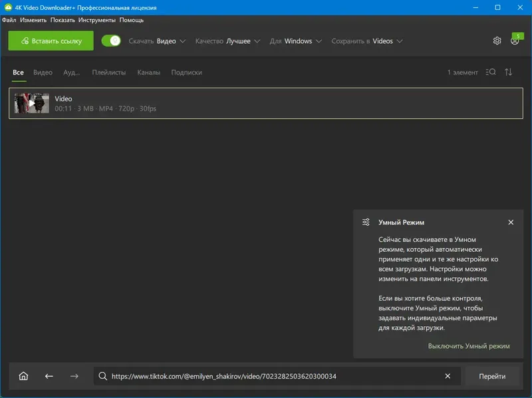
Task: Click the browser back arrow
Action: click(49, 376)
